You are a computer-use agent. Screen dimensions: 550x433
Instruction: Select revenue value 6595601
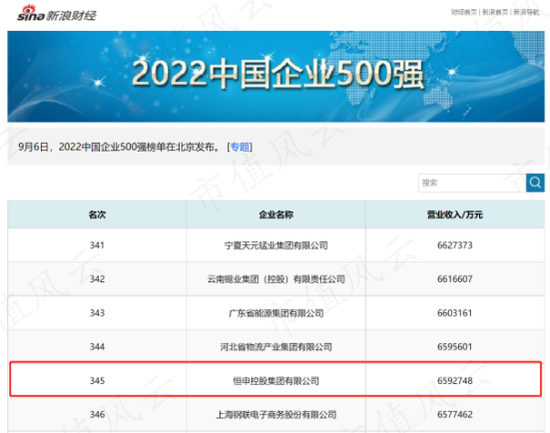pos(455,347)
